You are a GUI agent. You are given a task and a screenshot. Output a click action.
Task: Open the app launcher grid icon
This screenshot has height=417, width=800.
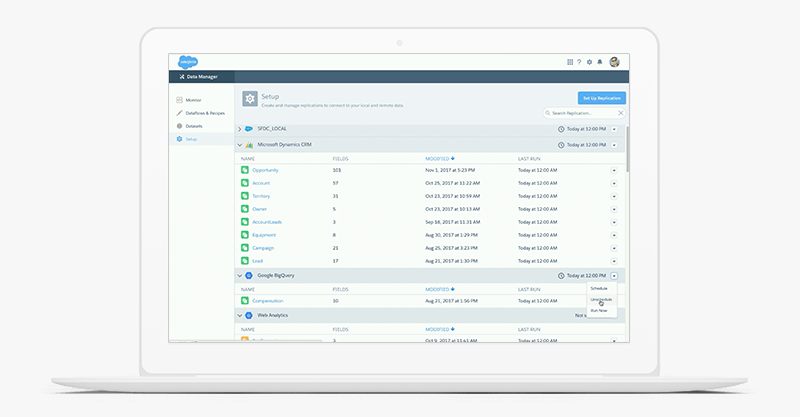pos(570,62)
